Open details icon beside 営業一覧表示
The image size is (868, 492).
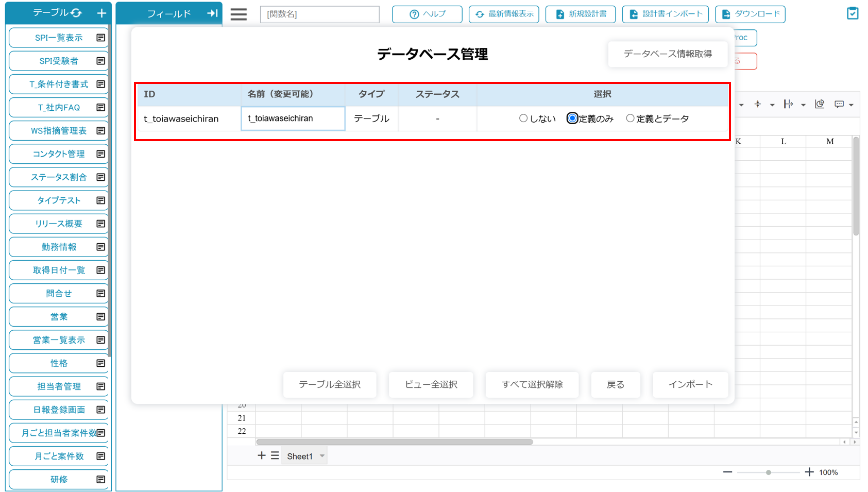(x=101, y=340)
